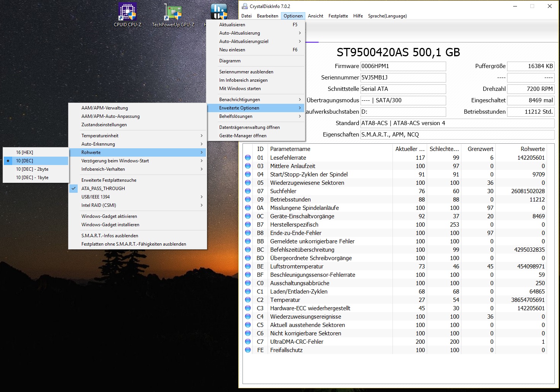Toggle ATA_PASS_THROUGH option
The image size is (560, 392).
[x=137, y=189]
